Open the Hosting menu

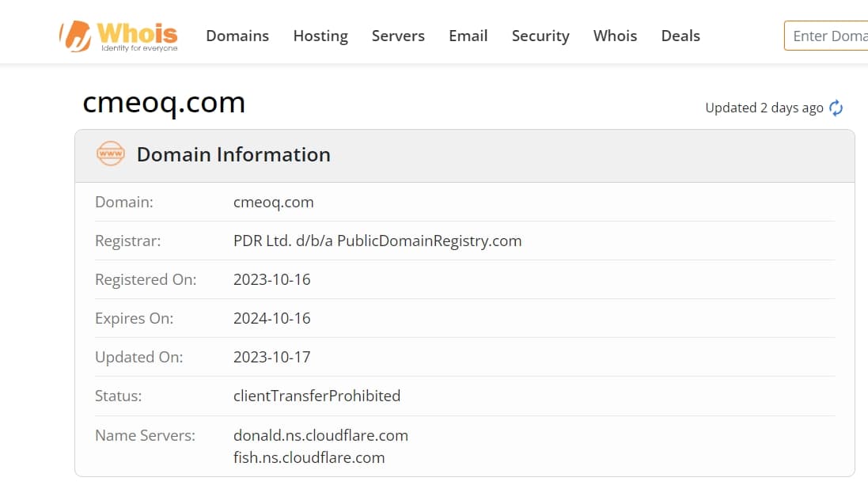pyautogui.click(x=320, y=36)
